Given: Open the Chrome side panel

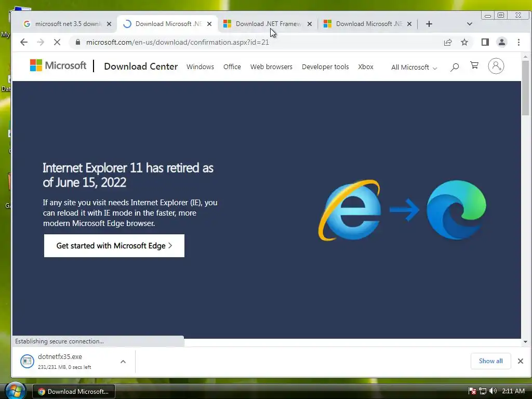Looking at the screenshot, I should click(485, 42).
